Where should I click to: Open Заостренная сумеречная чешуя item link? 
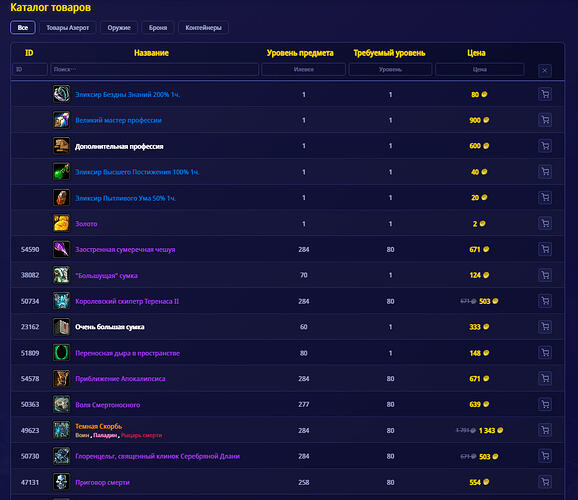[x=125, y=250]
